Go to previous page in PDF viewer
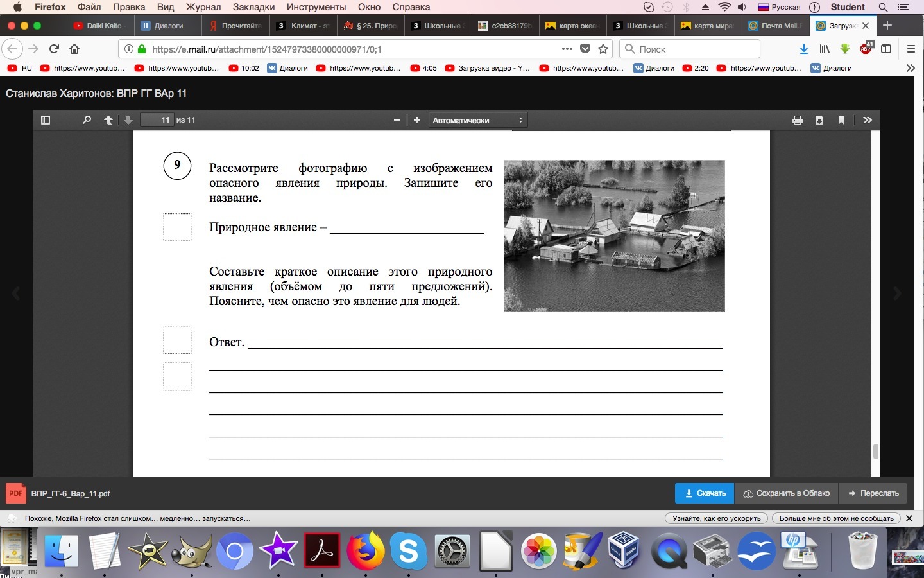 [108, 120]
